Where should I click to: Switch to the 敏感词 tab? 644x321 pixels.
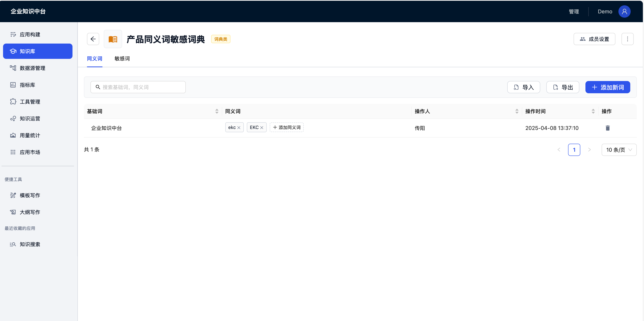pyautogui.click(x=122, y=59)
